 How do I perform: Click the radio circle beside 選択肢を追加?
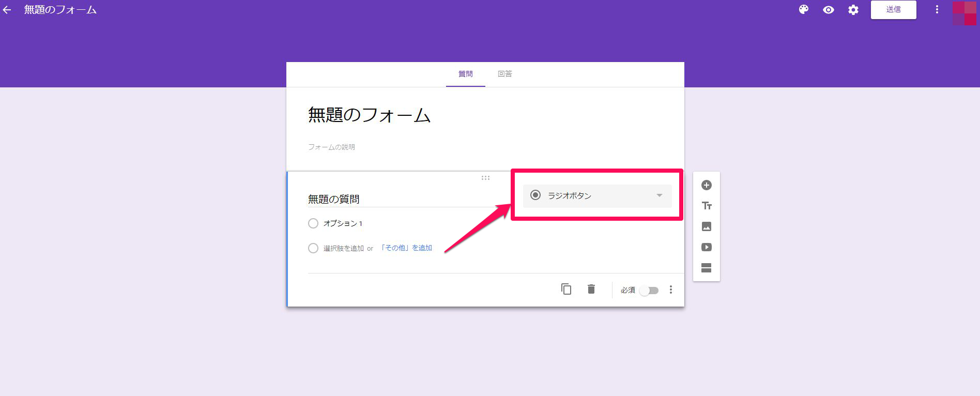click(313, 248)
